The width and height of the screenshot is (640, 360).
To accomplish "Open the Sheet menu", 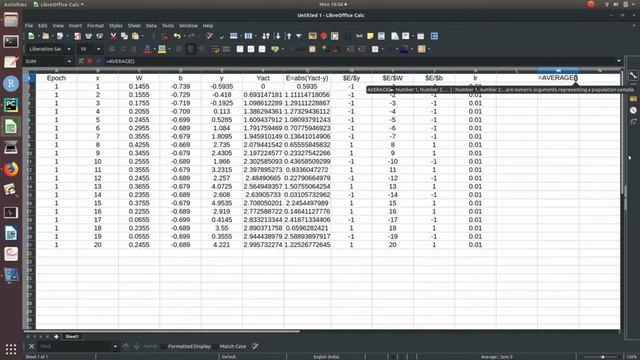I will 134,26.
